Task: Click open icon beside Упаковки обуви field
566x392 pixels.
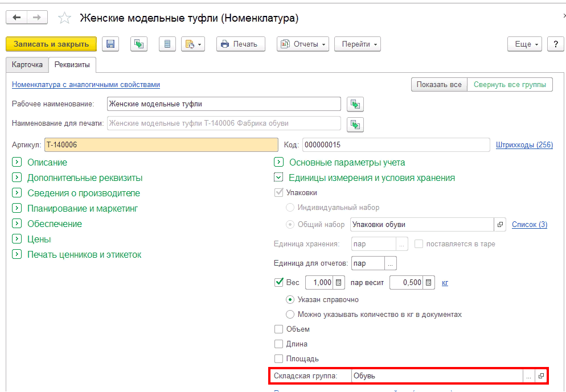Action: pos(500,225)
